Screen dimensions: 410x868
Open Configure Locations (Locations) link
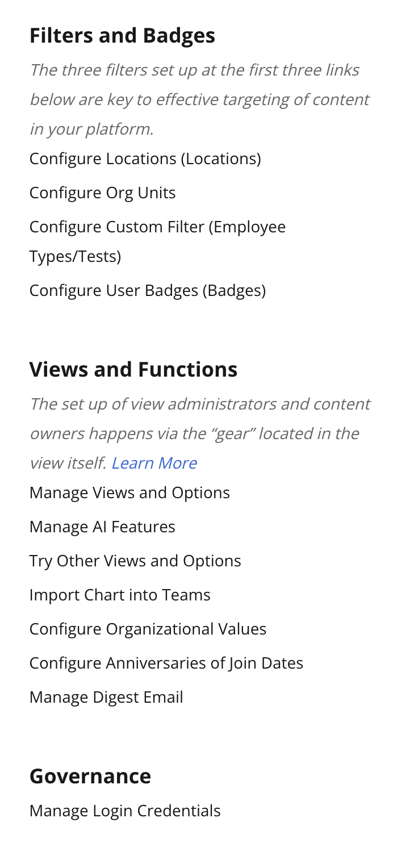click(145, 159)
